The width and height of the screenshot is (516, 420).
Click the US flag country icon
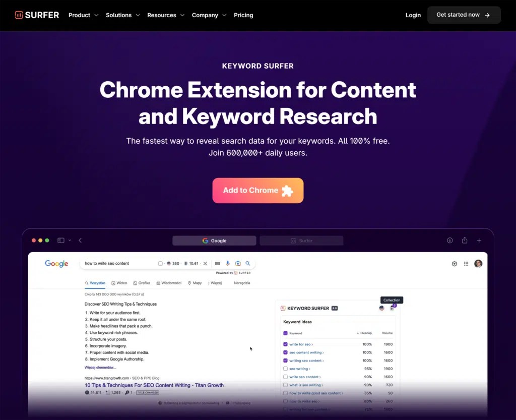[x=381, y=308]
